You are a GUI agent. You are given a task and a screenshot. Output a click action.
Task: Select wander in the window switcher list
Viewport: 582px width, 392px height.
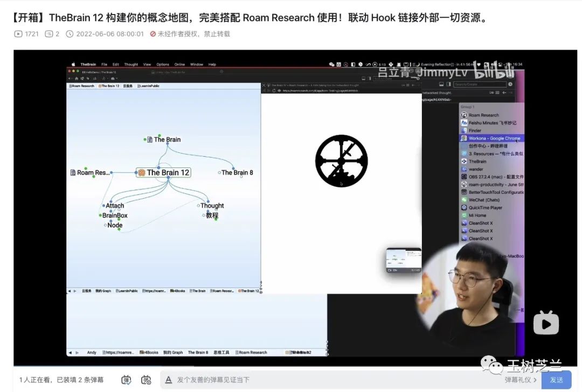(x=492, y=169)
